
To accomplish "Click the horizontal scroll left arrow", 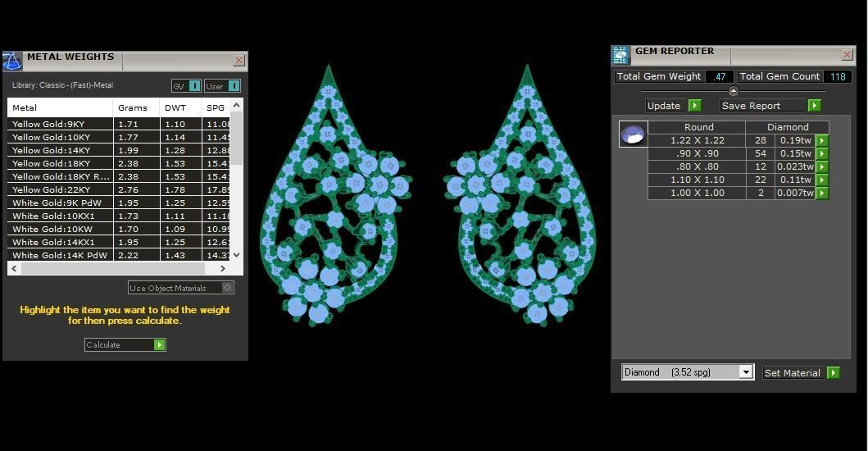I will (x=15, y=268).
